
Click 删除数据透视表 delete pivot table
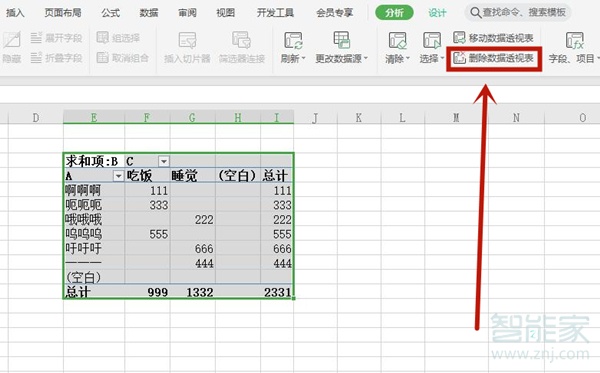click(x=493, y=58)
